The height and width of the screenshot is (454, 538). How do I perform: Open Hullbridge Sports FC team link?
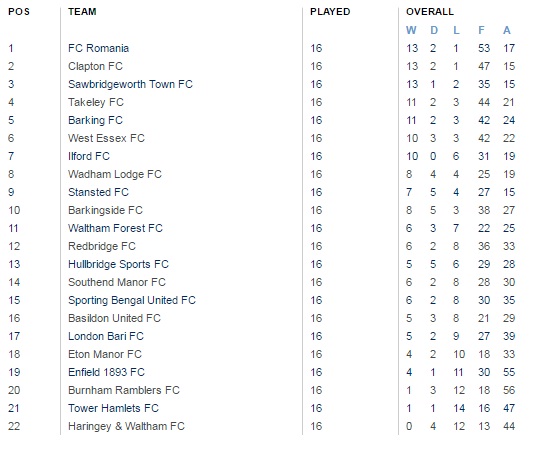(x=118, y=264)
